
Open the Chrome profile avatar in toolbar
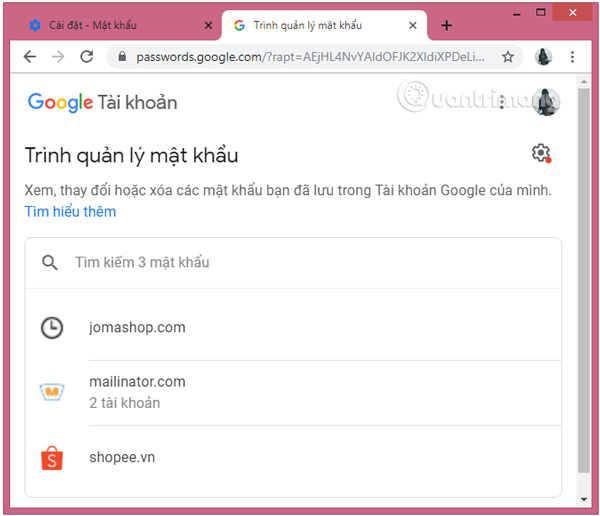tap(543, 57)
